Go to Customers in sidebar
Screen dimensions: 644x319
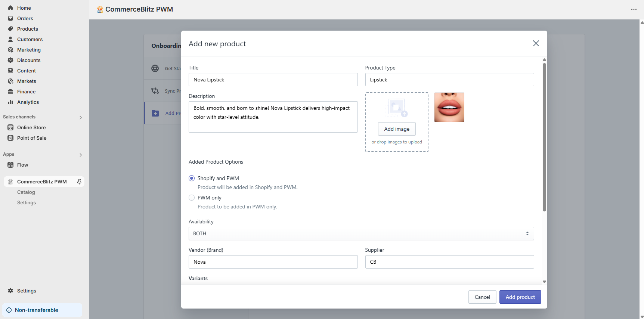click(30, 39)
